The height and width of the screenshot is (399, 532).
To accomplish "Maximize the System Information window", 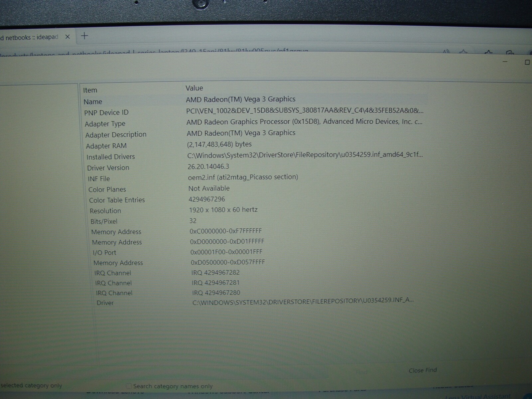I will pos(527,62).
